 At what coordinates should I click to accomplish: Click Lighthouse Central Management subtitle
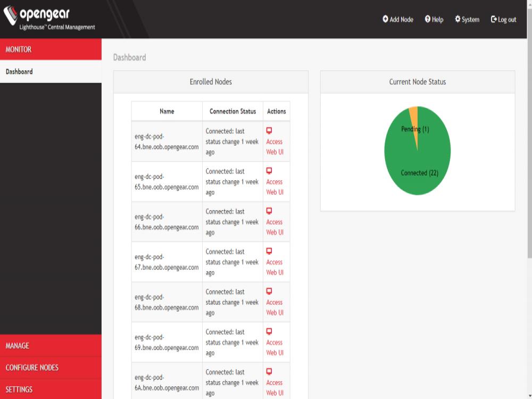point(57,27)
